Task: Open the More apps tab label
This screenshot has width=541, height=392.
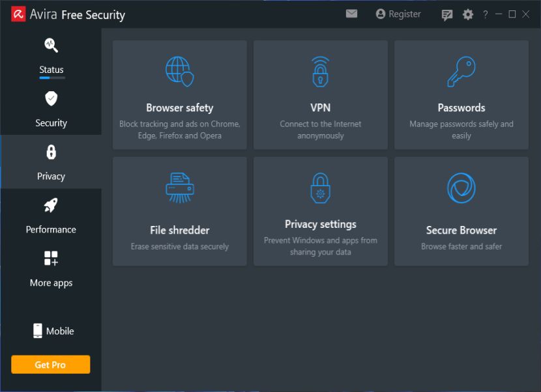Action: [51, 283]
